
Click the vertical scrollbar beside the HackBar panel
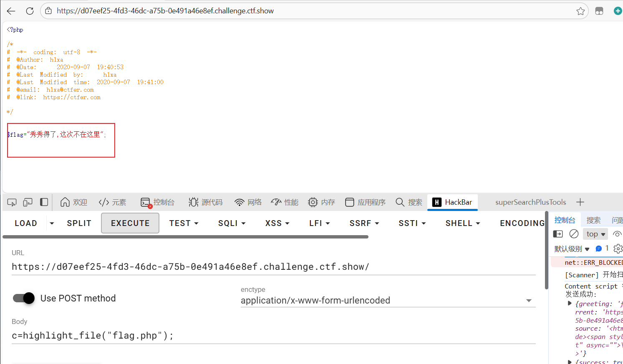click(547, 250)
